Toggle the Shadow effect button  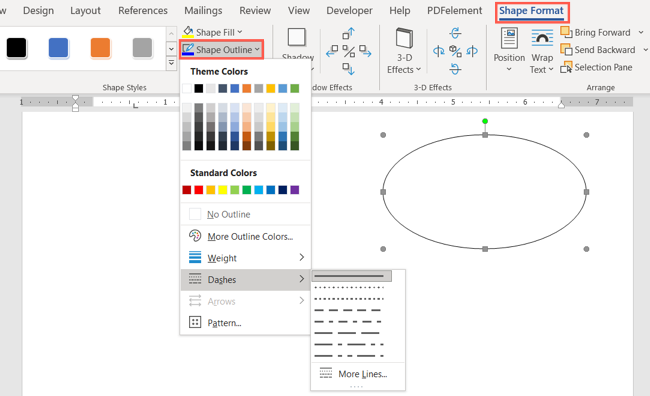point(297,37)
